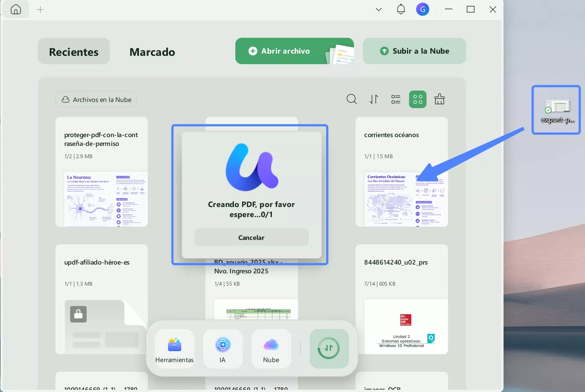Screen dimensions: 585x392
Task: Open corrientes océanos file thumbnail
Action: pos(406,199)
